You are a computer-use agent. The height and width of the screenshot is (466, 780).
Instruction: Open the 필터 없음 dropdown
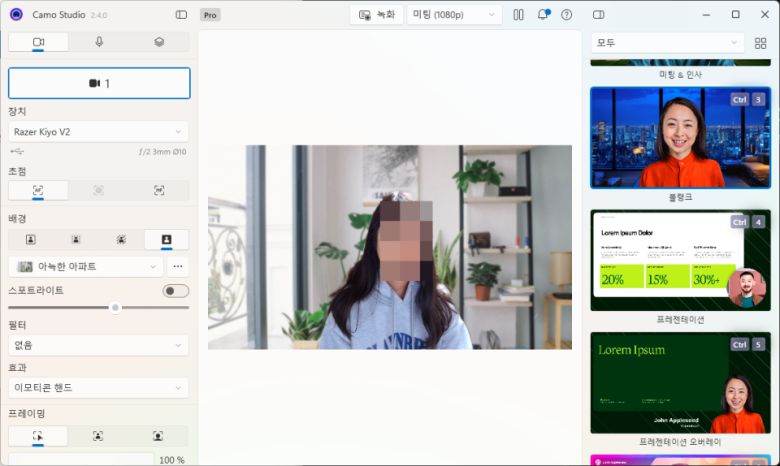coord(98,345)
